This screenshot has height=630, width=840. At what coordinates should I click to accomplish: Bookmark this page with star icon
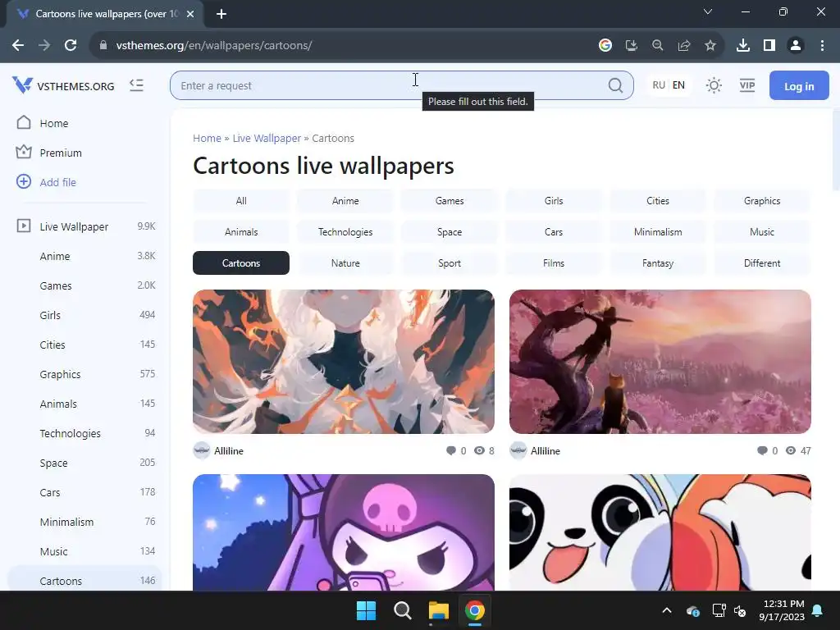(710, 45)
